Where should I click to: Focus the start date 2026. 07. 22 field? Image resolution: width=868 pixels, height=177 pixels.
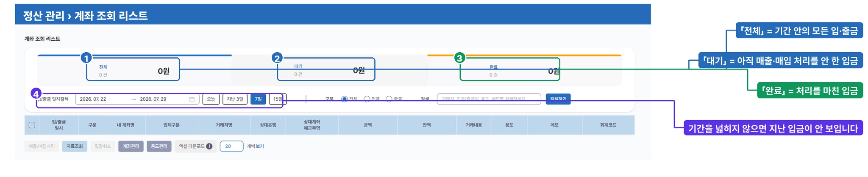point(93,99)
